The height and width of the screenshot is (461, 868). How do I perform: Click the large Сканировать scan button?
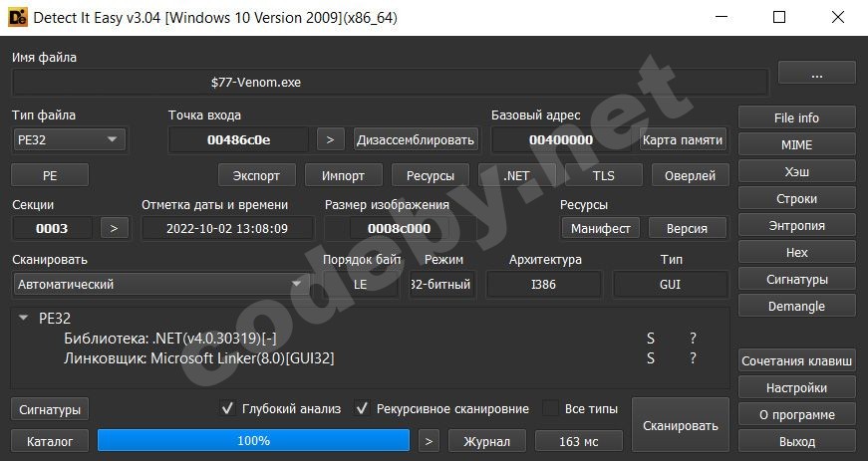pyautogui.click(x=681, y=425)
